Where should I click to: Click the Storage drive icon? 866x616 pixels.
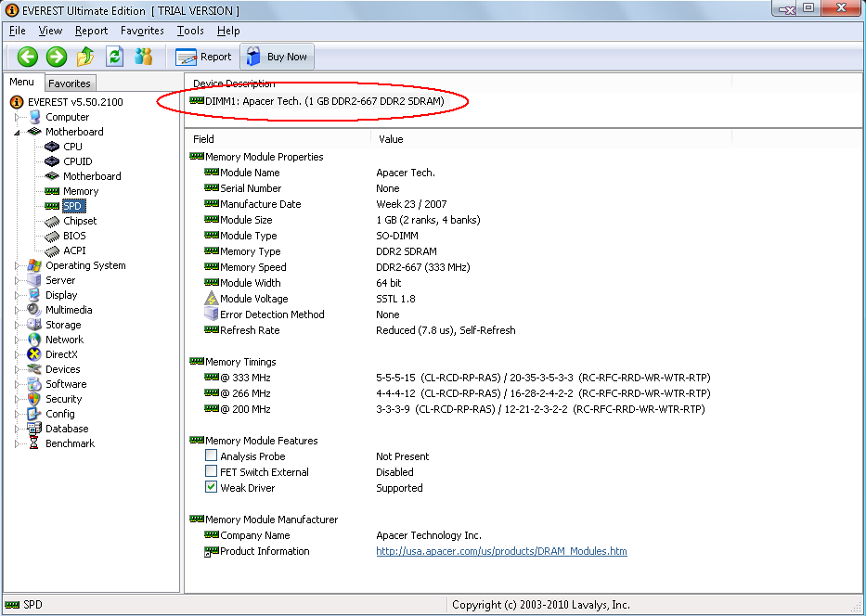(34, 325)
